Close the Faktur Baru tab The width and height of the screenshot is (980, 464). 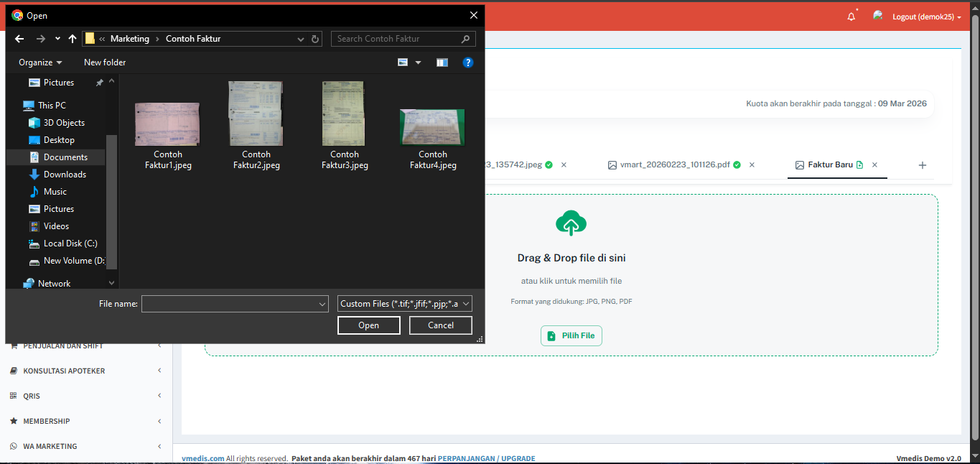874,165
